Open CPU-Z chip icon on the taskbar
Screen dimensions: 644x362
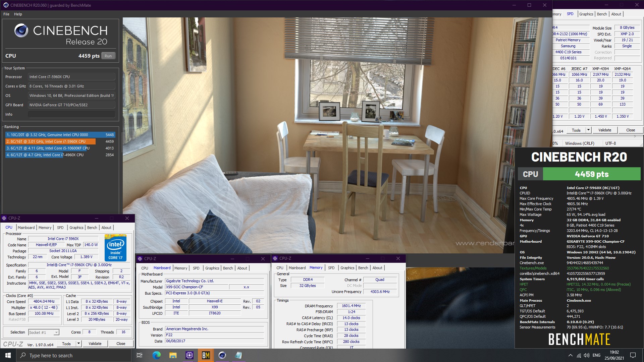pyautogui.click(x=190, y=355)
